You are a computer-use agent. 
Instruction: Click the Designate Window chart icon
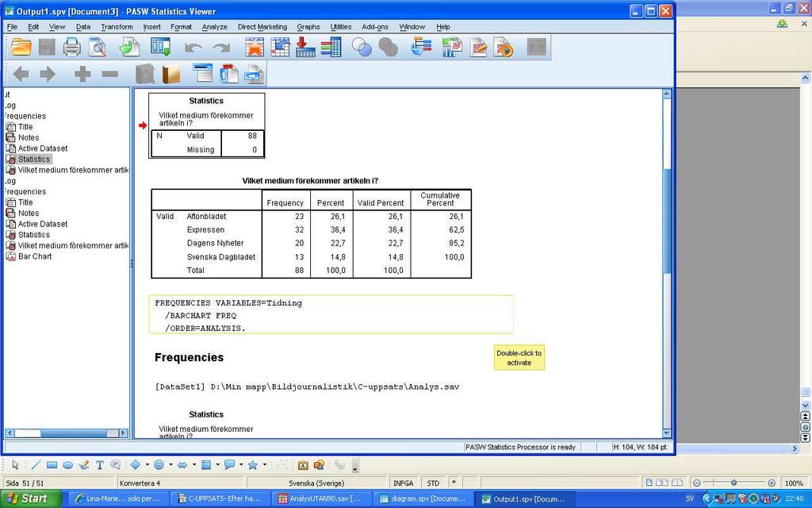click(452, 47)
